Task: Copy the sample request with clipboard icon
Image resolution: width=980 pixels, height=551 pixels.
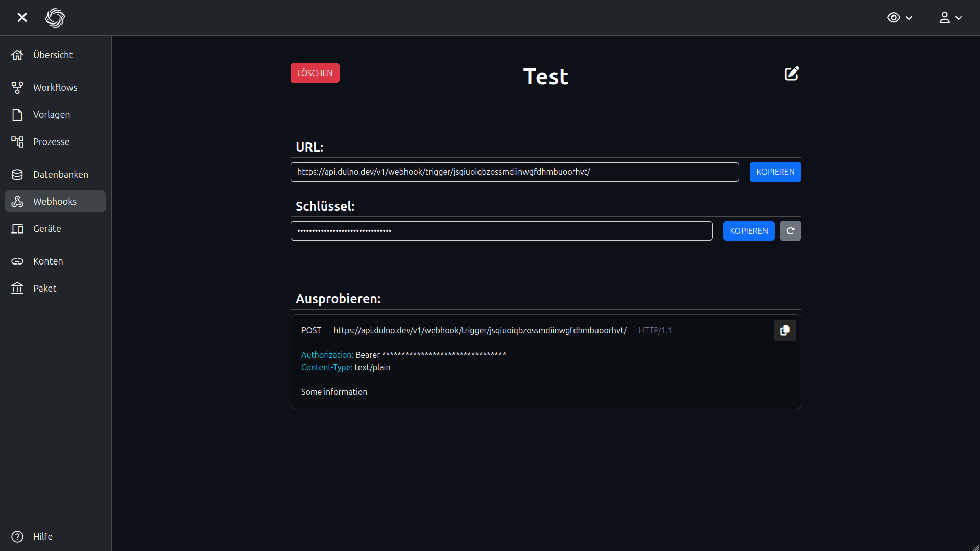Action: pyautogui.click(x=784, y=330)
